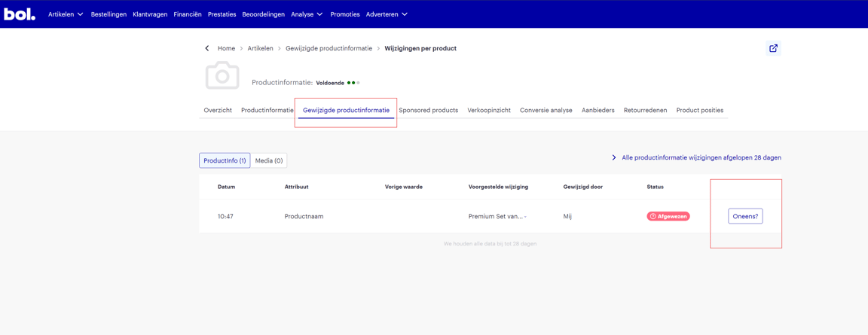Click Home in the breadcrumb
The width and height of the screenshot is (868, 335).
click(x=226, y=48)
